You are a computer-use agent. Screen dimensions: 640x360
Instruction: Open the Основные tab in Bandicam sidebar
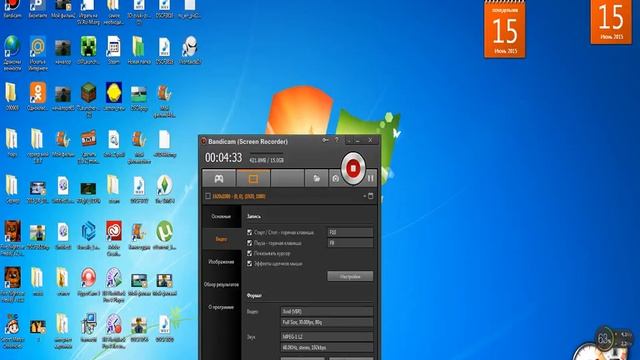pyautogui.click(x=221, y=216)
